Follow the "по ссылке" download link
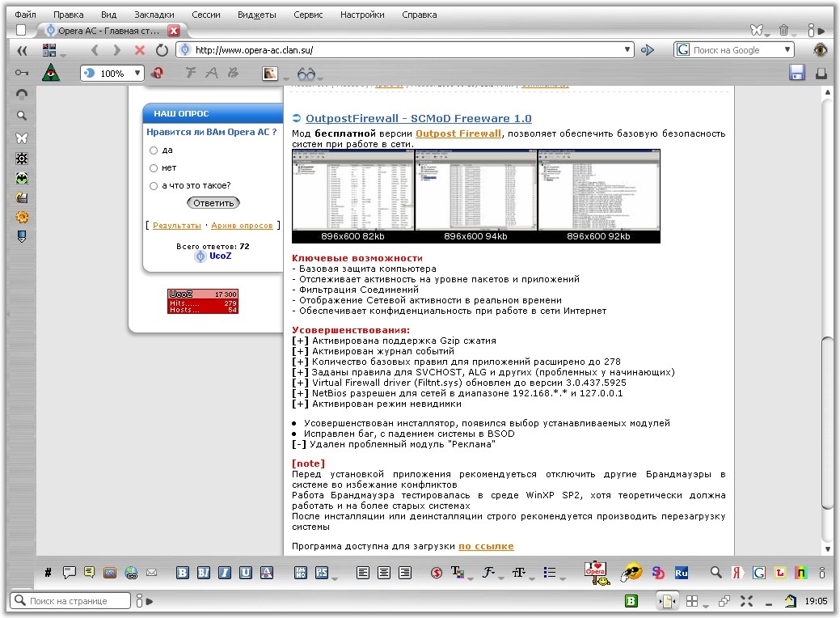This screenshot has width=840, height=618. pyautogui.click(x=486, y=546)
